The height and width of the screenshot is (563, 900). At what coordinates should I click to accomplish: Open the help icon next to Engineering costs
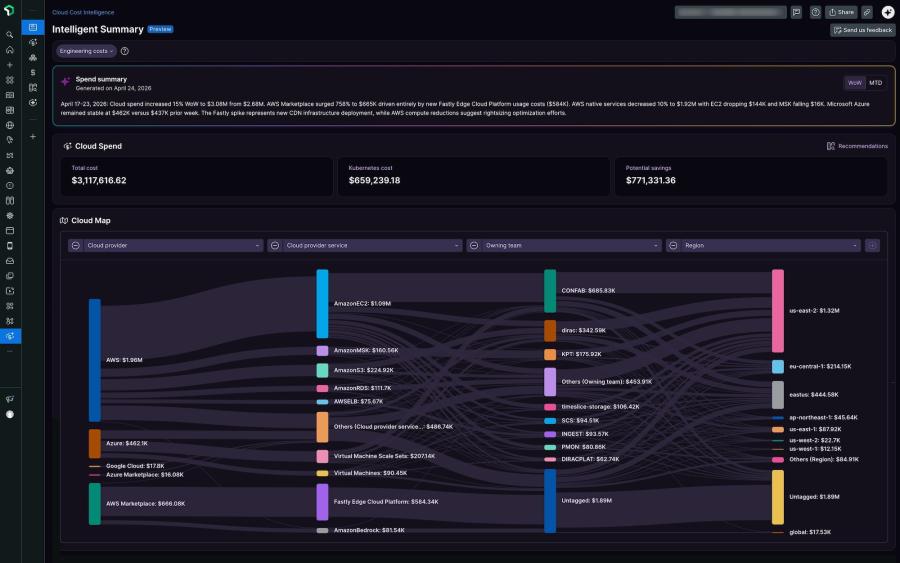(125, 51)
